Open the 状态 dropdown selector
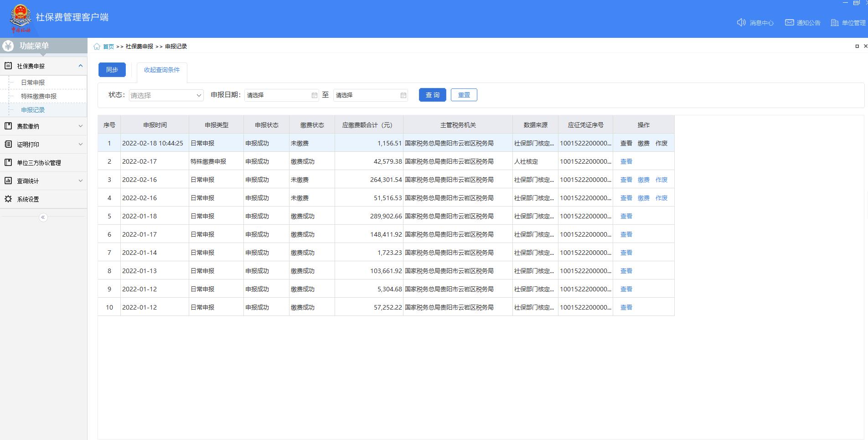 (166, 95)
